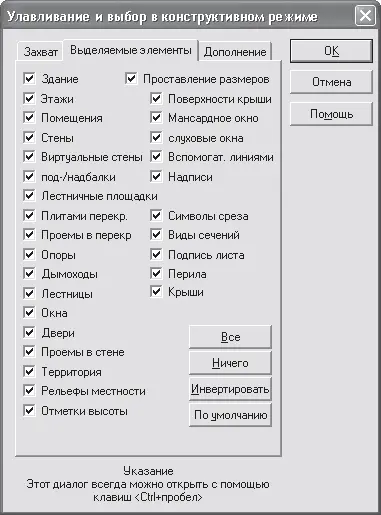Uncheck the Здание checkbox
Viewport: 381px width, 515px height.
click(x=29, y=79)
